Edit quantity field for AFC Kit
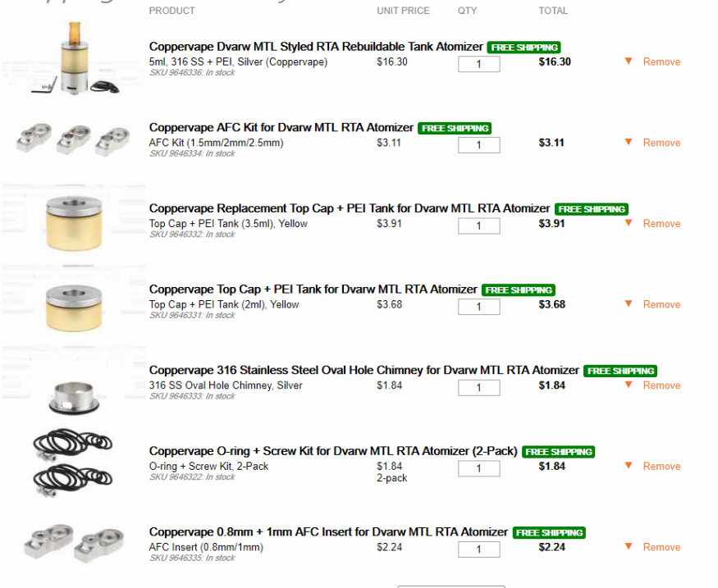Viewport: 718px width, 588px height. click(479, 145)
